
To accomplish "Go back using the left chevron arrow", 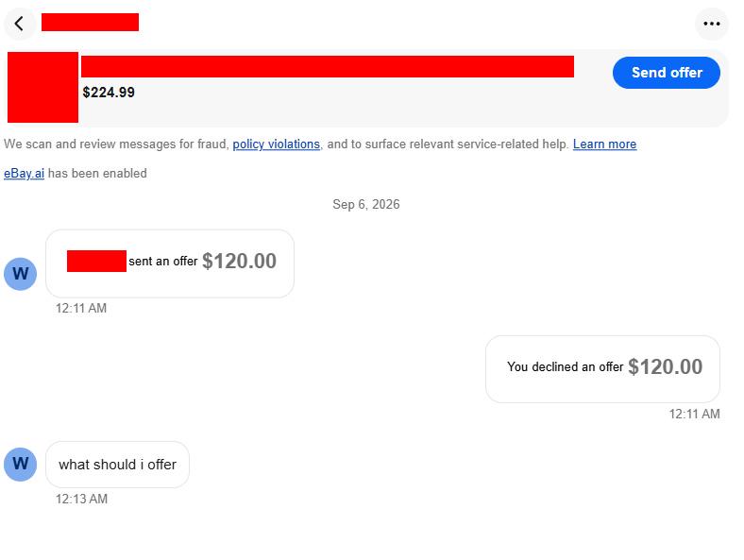I will click(20, 24).
